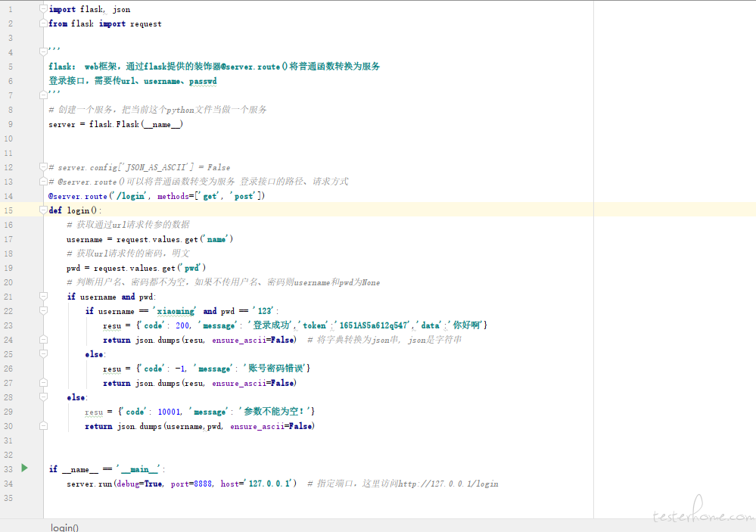The width and height of the screenshot is (756, 532).
Task: Collapse the 'if username and pwd:' block
Action: coord(43,296)
